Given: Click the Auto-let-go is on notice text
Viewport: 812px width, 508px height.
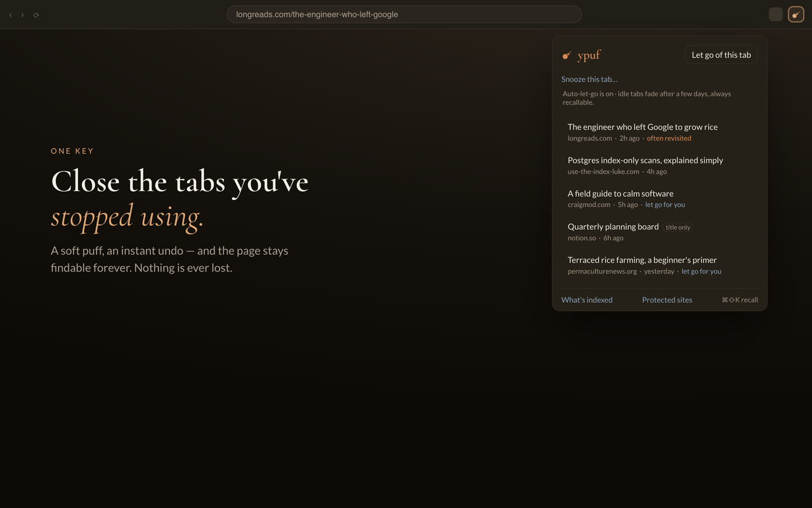Looking at the screenshot, I should tap(646, 98).
